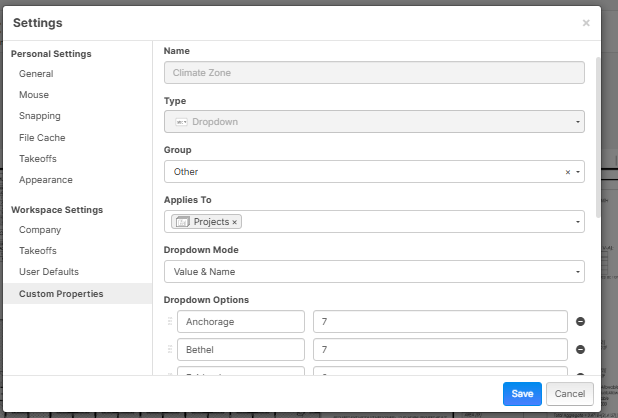Viewport: 618px width, 418px height.
Task: Click the drag handle beside Bethel
Action: coord(170,350)
